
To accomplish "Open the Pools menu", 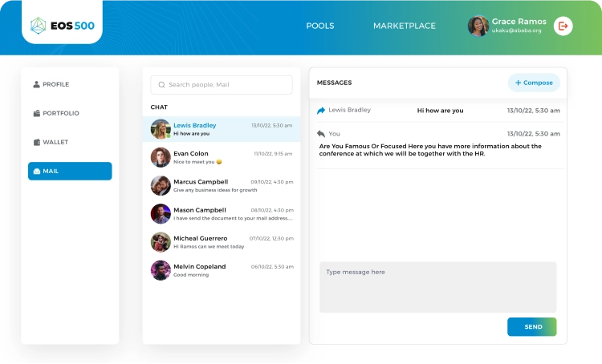I will 319,26.
